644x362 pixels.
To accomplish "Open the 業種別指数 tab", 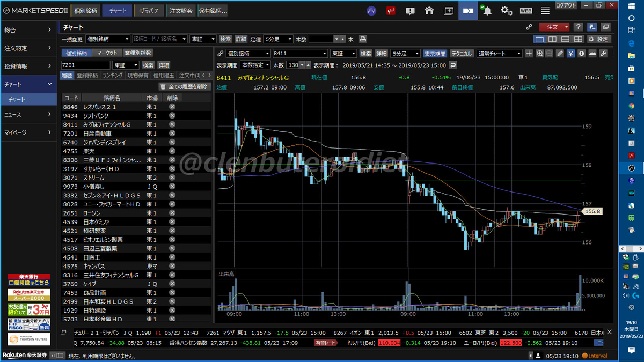I will coord(138,53).
